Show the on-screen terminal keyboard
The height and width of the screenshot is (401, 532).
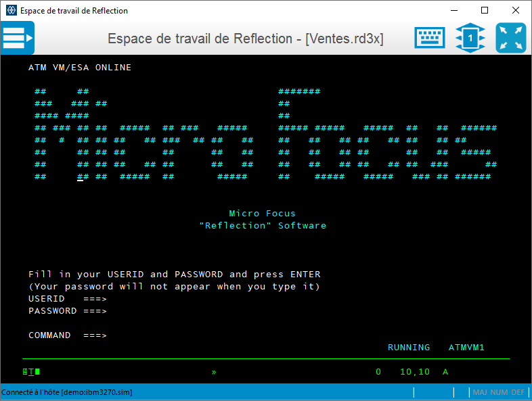pos(430,38)
